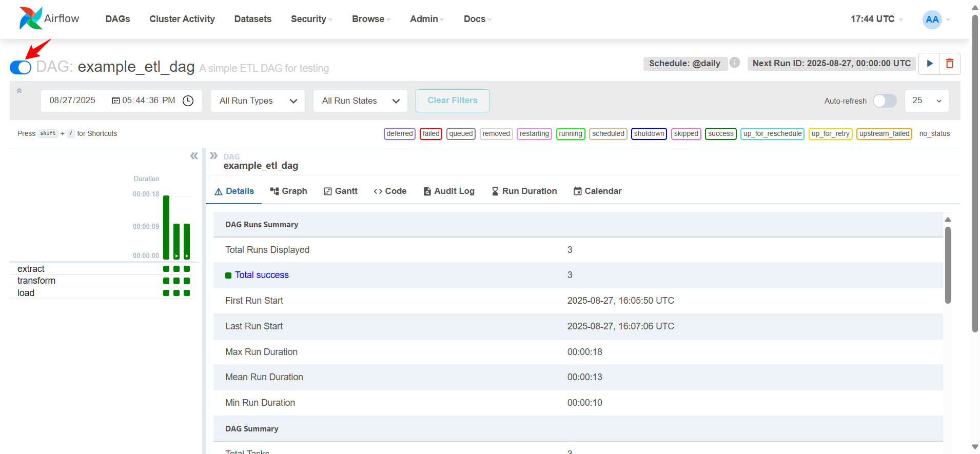Click the double-right arrow next to DAG breadcrumb

pos(213,155)
